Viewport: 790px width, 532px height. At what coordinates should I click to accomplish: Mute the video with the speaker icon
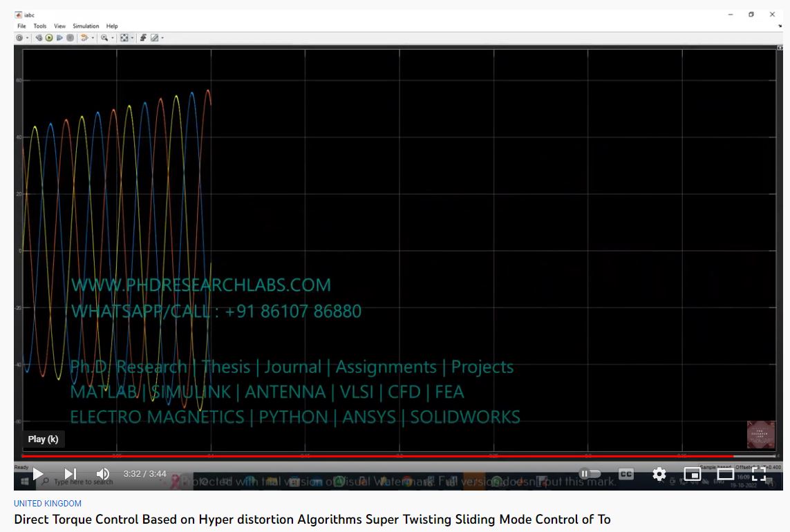click(x=102, y=474)
